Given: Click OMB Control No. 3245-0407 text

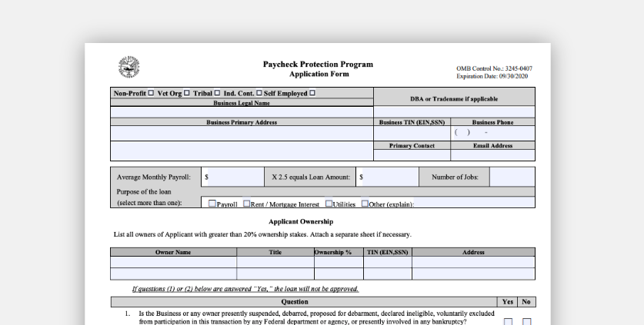Looking at the screenshot, I should pos(494,68).
